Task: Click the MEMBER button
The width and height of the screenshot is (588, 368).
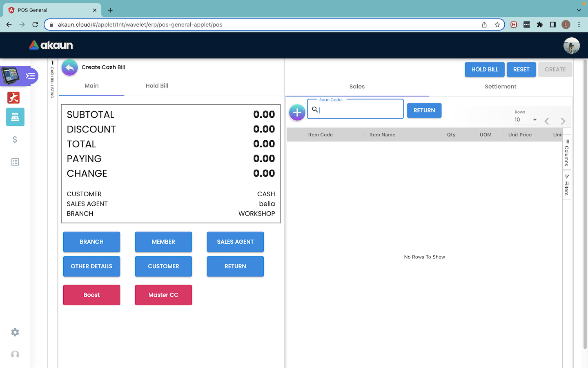Action: (x=163, y=242)
